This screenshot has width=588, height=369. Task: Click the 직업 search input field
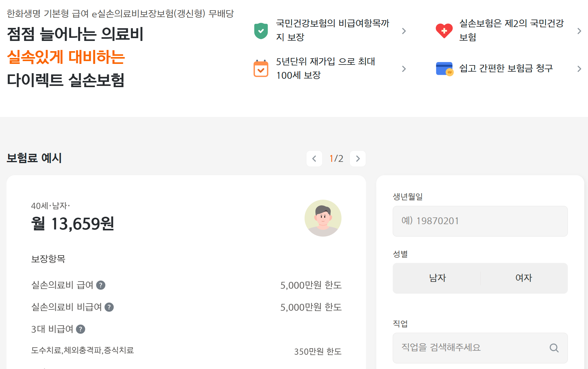tap(472, 348)
